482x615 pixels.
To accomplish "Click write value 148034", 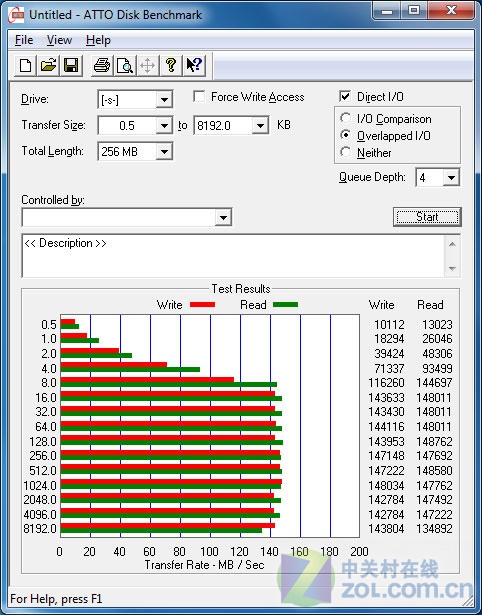I will (x=386, y=485).
